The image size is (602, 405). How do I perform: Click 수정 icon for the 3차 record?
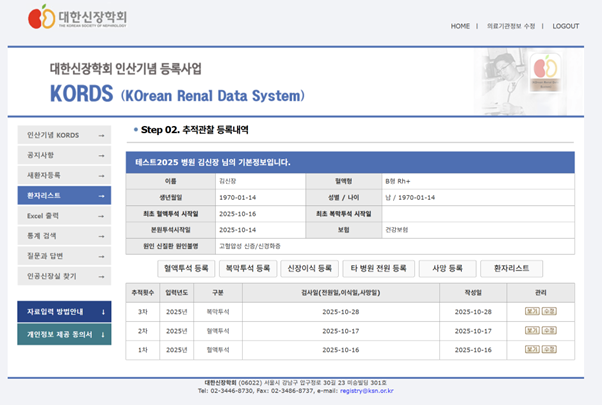(x=549, y=312)
